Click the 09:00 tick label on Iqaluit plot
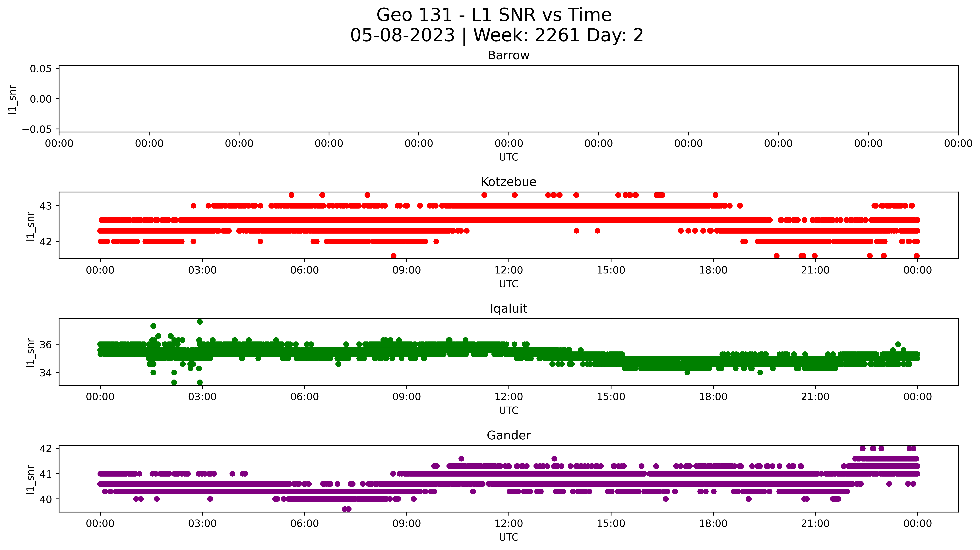980x550 pixels. [x=407, y=397]
